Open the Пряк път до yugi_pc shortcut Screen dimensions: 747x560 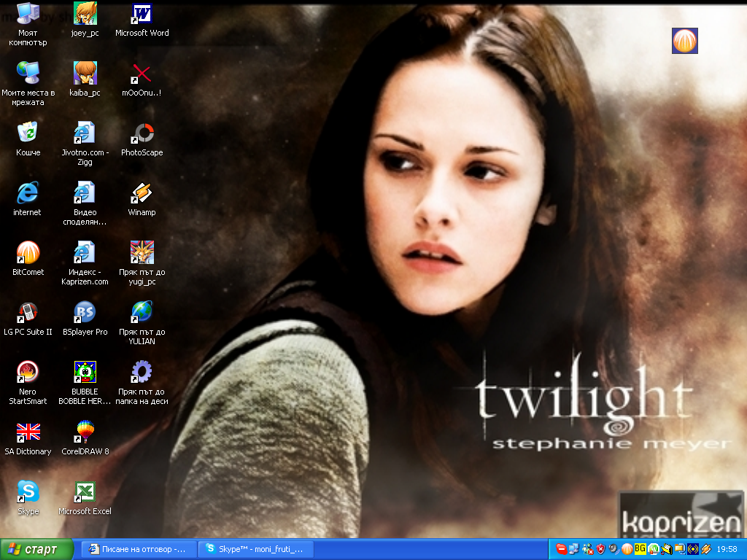(x=142, y=264)
